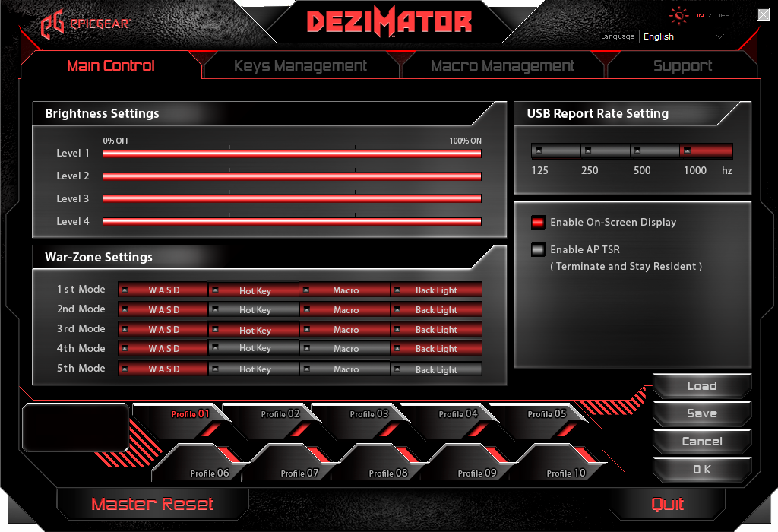Image resolution: width=778 pixels, height=532 pixels.
Task: Click the Load button
Action: coord(702,386)
